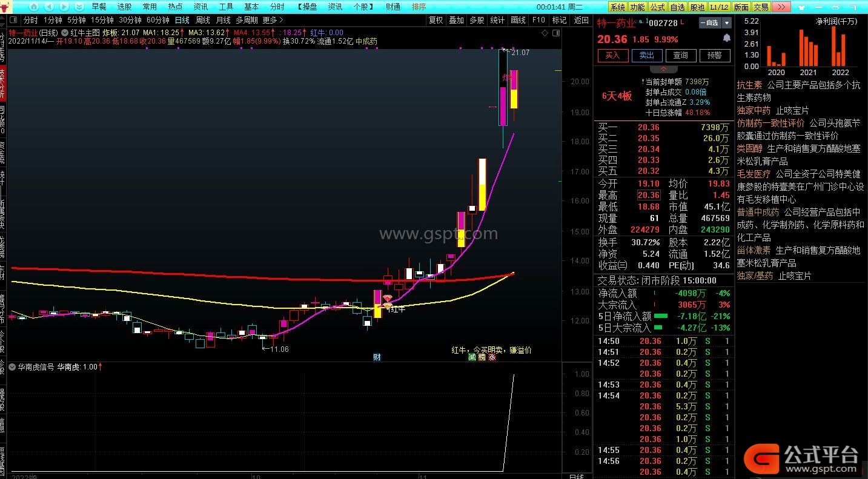Click the 财 marker below the chart
Viewport: 868px width, 479px height.
pos(376,357)
